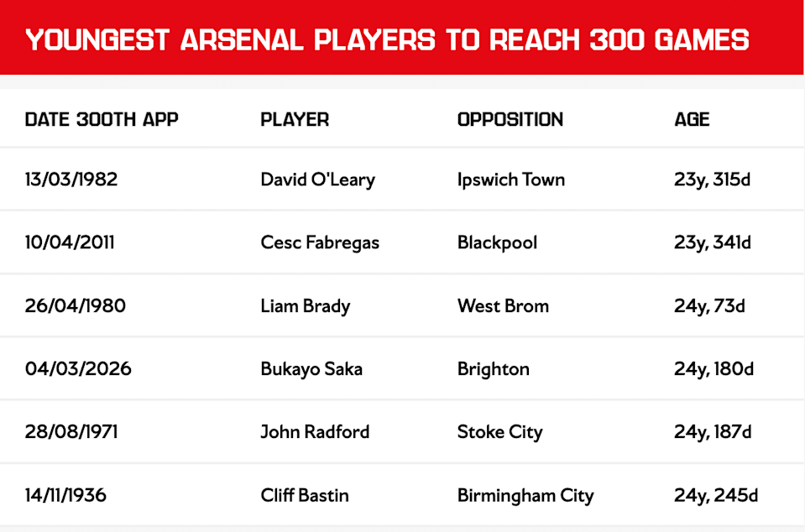
Task: Select the Stoke City opposition cell
Action: 499,432
